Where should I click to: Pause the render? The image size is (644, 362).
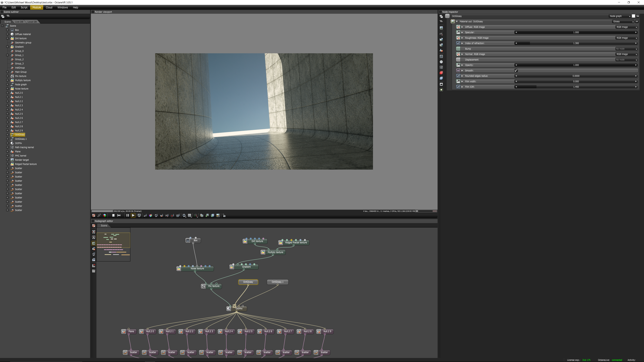tap(127, 215)
